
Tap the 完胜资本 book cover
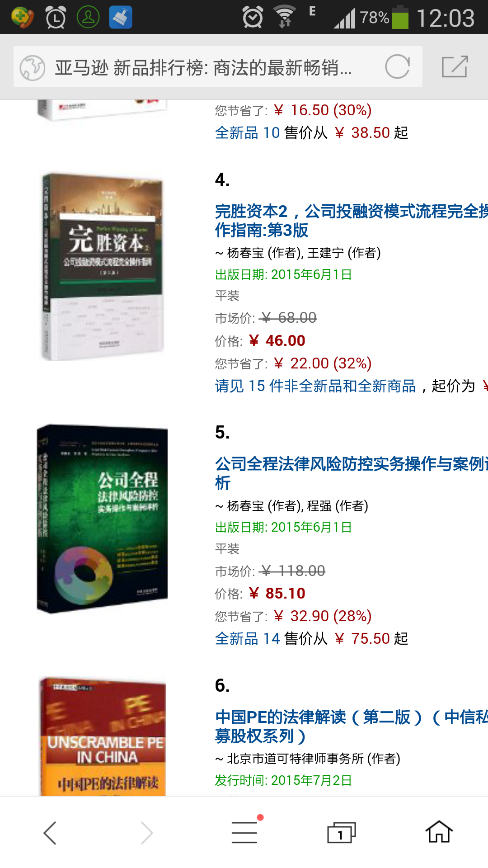click(x=103, y=267)
